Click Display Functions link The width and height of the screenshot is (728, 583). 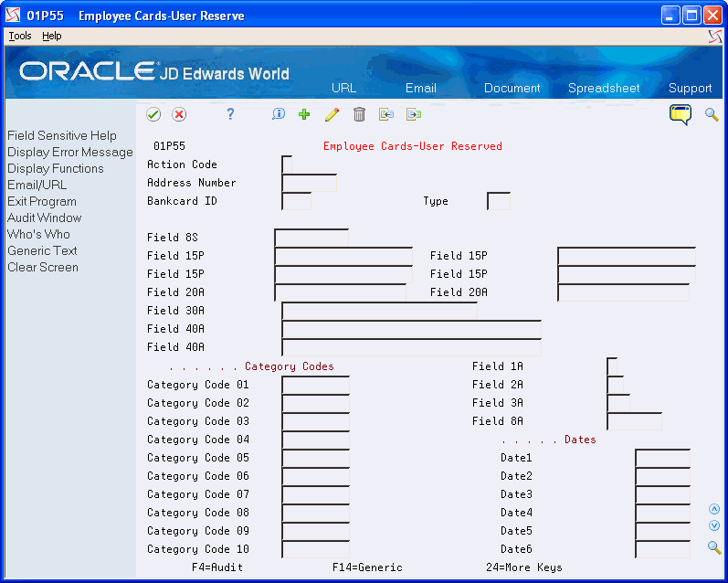(55, 169)
